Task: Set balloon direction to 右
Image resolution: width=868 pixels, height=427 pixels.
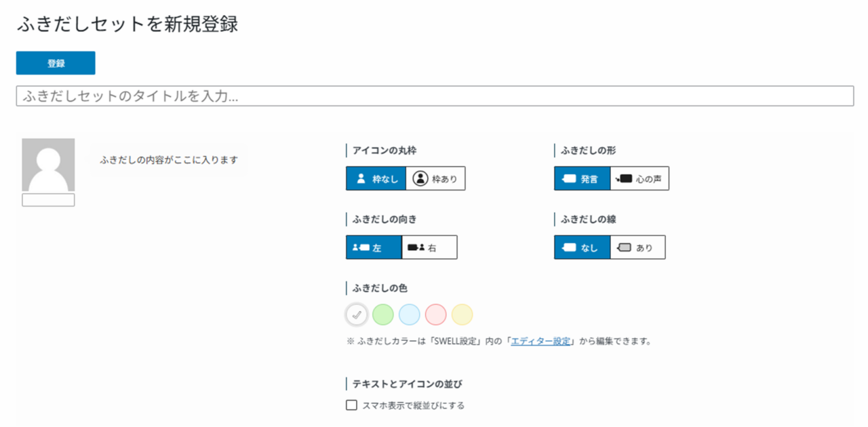Action: pyautogui.click(x=429, y=247)
